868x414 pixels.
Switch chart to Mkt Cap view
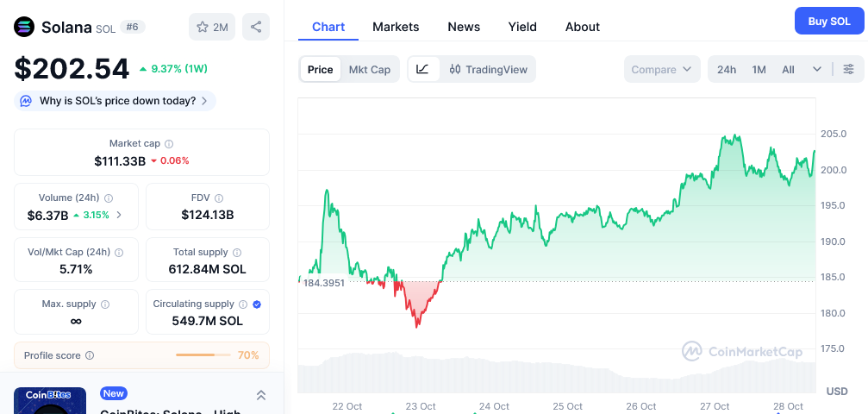pyautogui.click(x=369, y=69)
